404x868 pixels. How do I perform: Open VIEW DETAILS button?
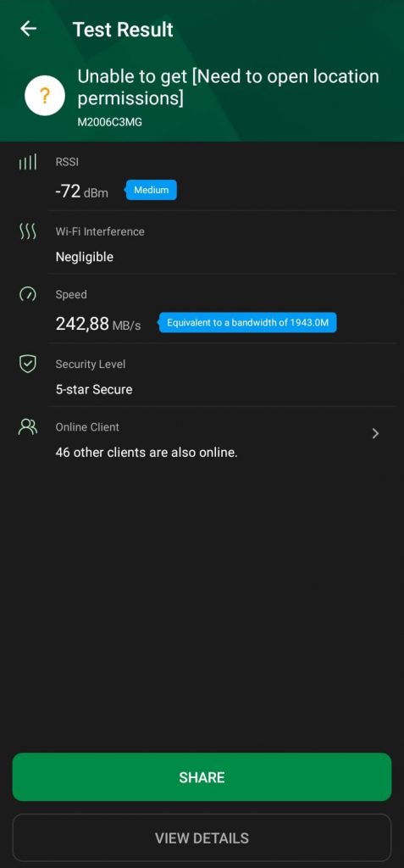[x=202, y=837]
